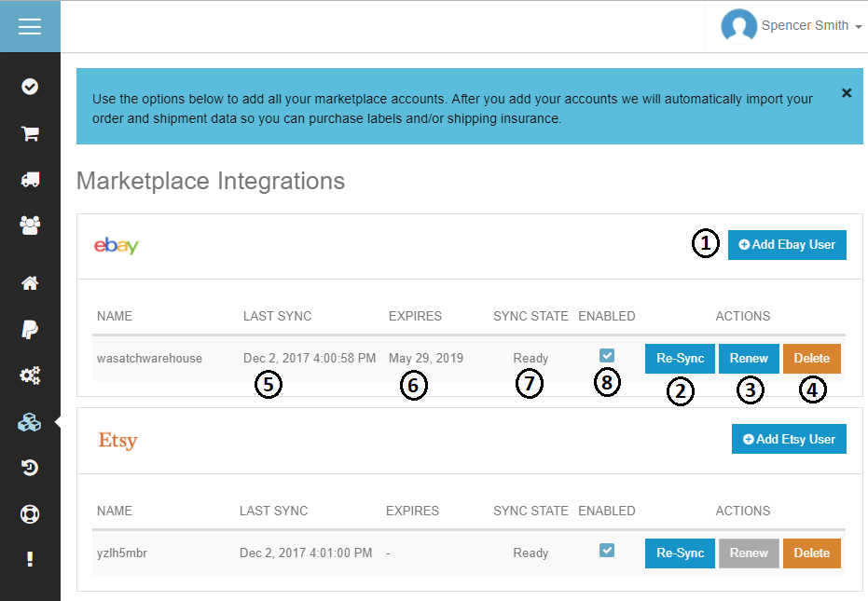Click the Spencer Smith avatar picture

tap(739, 26)
